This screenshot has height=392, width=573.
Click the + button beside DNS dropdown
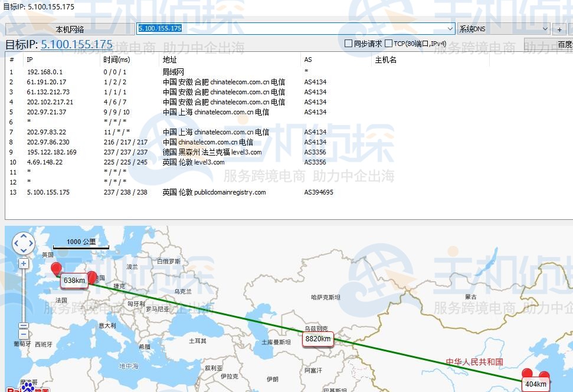tap(559, 29)
